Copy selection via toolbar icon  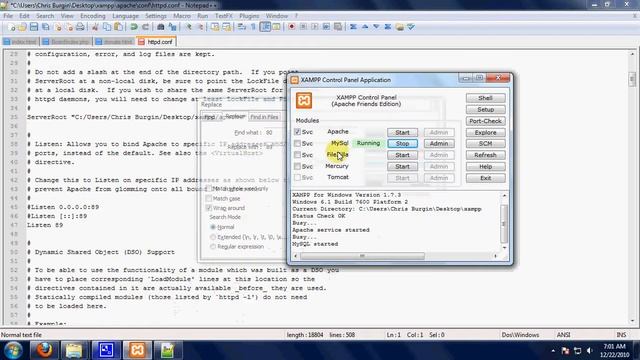pyautogui.click(x=107, y=27)
